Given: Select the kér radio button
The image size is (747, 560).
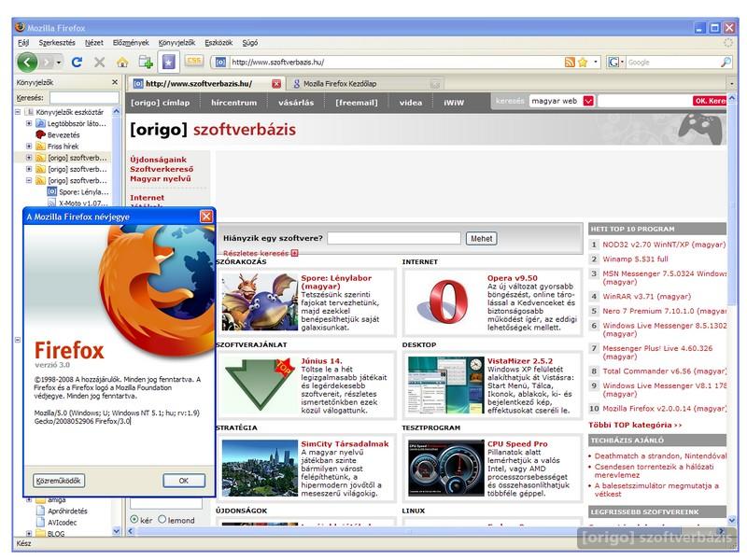Looking at the screenshot, I should 134,520.
